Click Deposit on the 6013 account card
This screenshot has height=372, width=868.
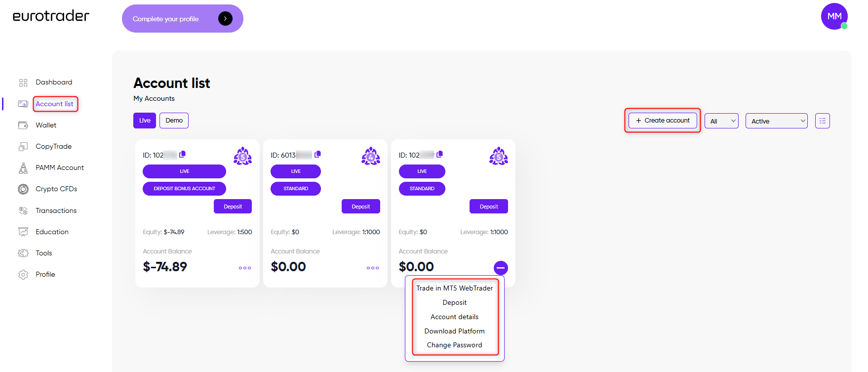pos(361,207)
